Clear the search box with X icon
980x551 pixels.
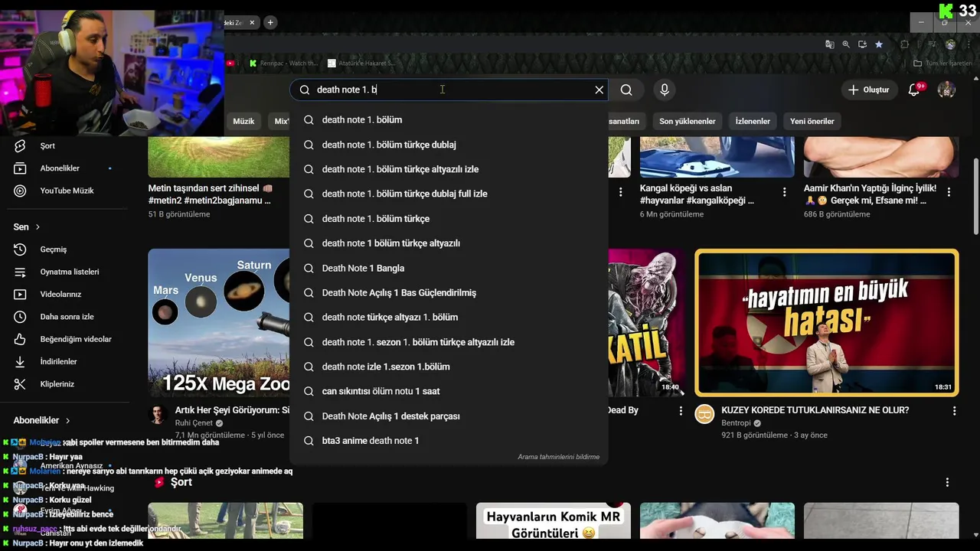pyautogui.click(x=599, y=90)
